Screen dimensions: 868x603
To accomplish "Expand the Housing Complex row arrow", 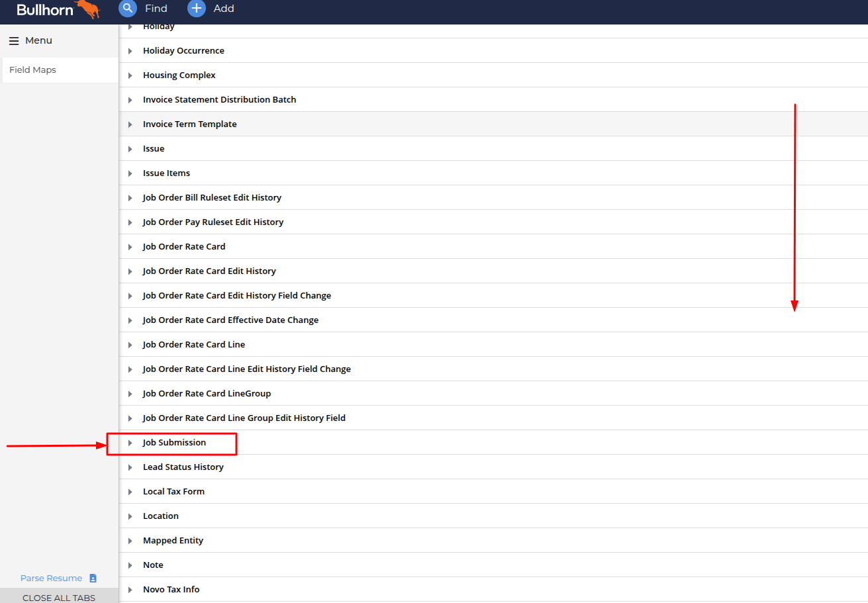I will tap(130, 75).
